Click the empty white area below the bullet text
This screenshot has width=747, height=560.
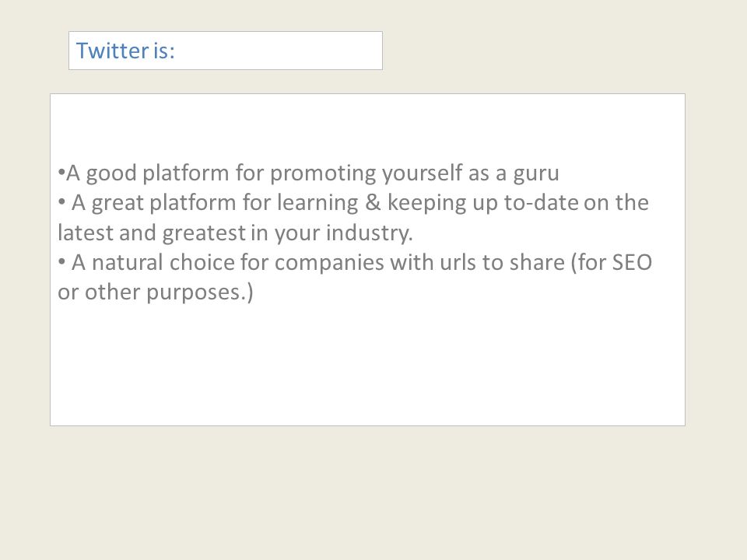point(367,364)
